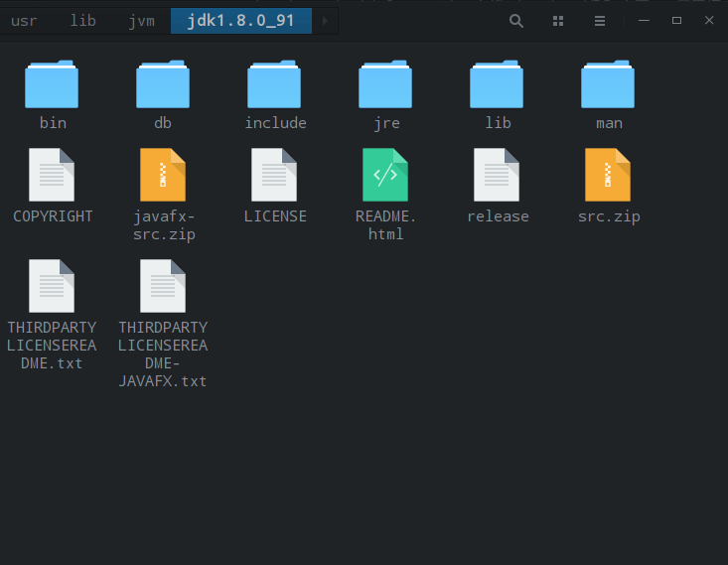Click the search magnifier icon
Viewport: 728px width, 565px height.
point(516,21)
